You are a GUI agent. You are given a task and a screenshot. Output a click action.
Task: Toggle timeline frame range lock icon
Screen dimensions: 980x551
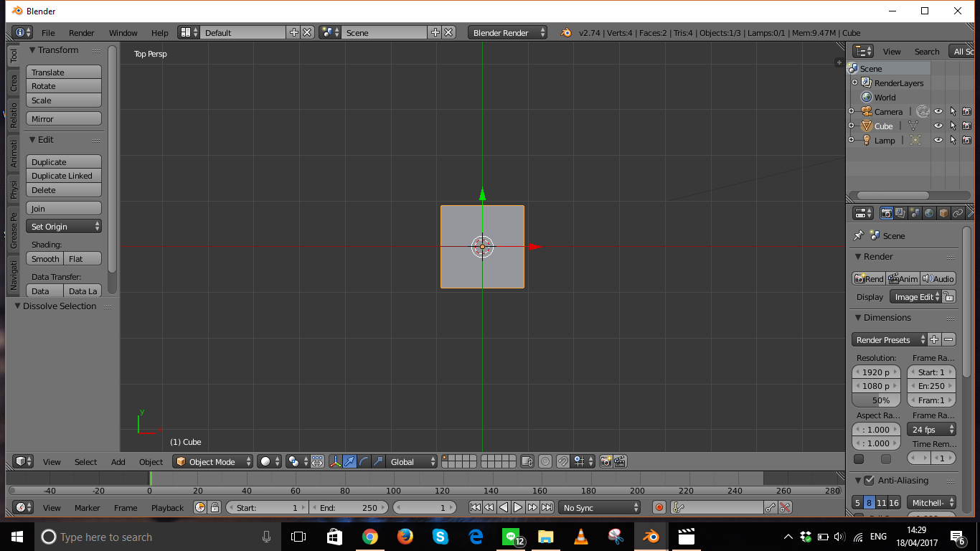tap(214, 507)
